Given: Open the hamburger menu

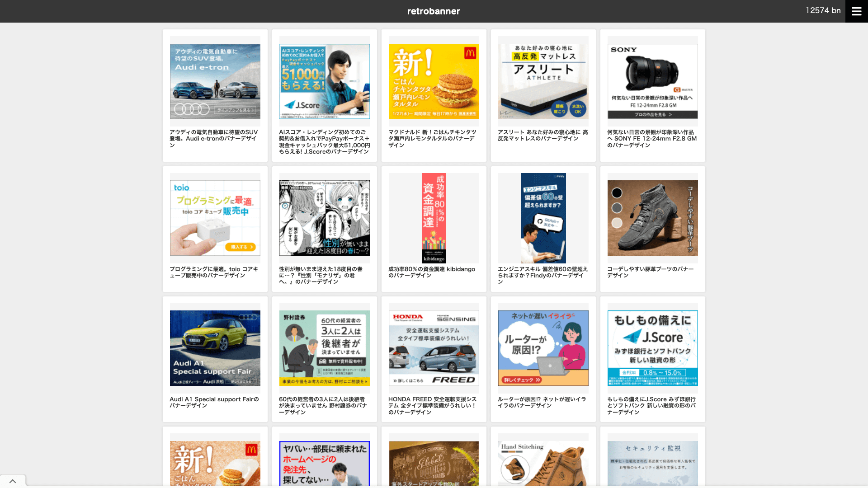Looking at the screenshot, I should (857, 11).
